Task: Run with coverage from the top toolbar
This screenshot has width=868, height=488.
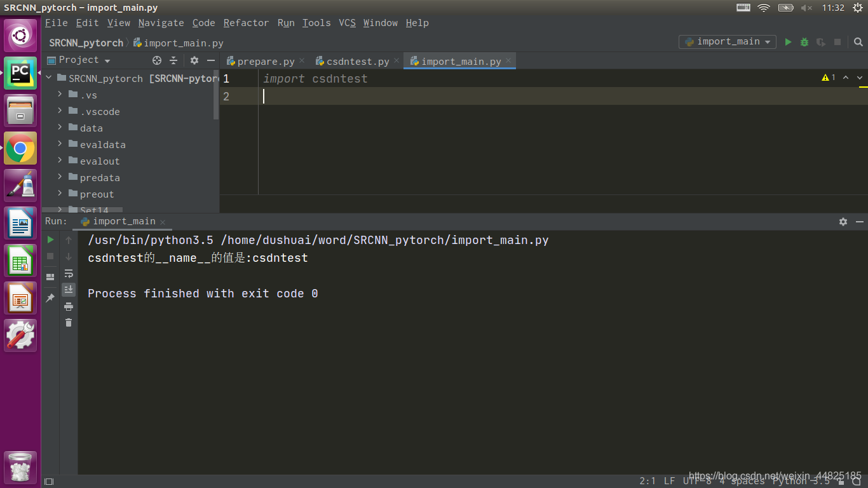Action: point(821,42)
